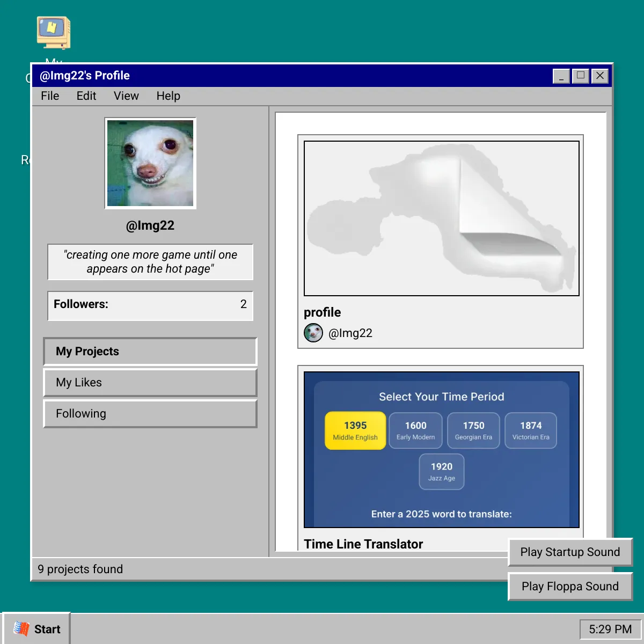The image size is (644, 644).
Task: Close the @Img22's Profile window
Action: click(600, 76)
